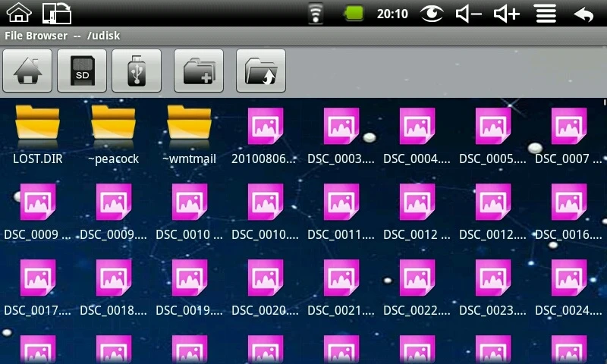Screen dimensions: 607x364
Task: Browse the SD card storage
Action: 82,71
